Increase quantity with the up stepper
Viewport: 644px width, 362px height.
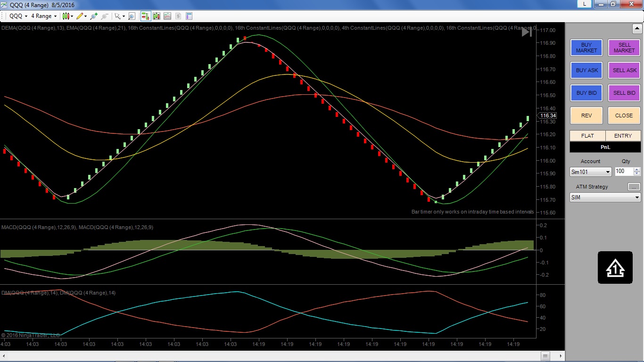click(637, 170)
